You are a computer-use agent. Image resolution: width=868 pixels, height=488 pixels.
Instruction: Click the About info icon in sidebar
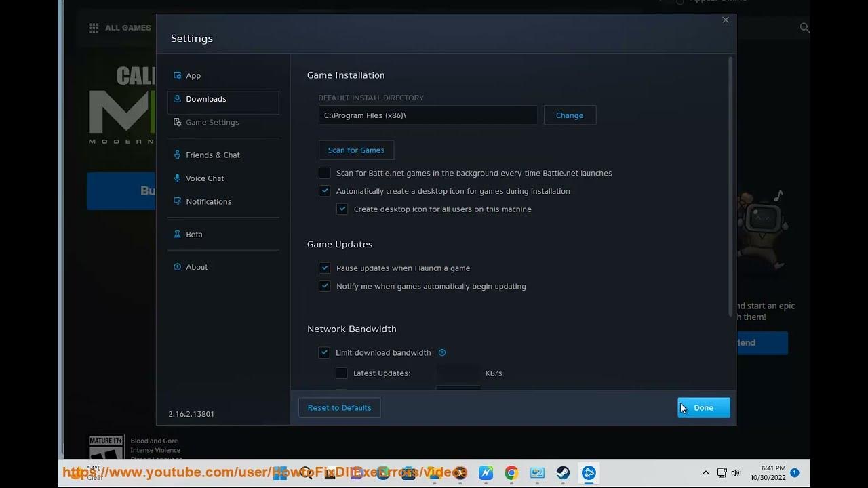click(178, 267)
